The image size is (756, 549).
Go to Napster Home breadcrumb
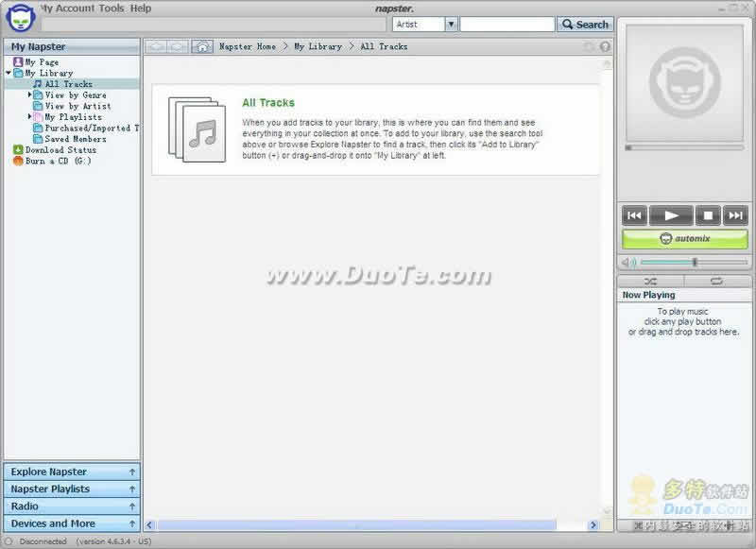tap(248, 46)
